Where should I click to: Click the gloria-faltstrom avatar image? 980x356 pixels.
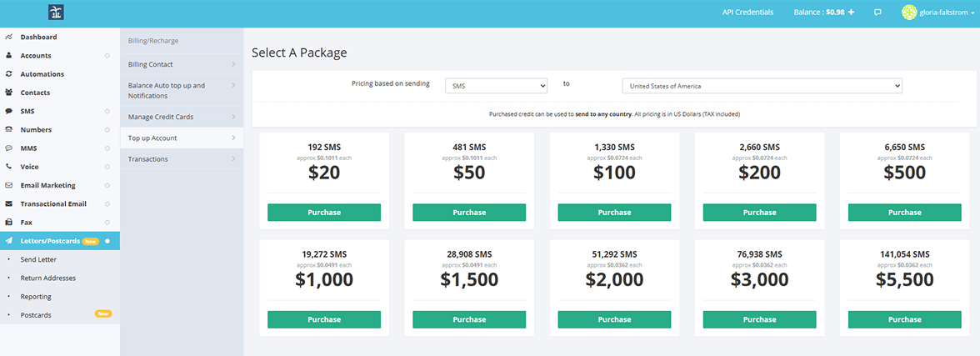(908, 13)
